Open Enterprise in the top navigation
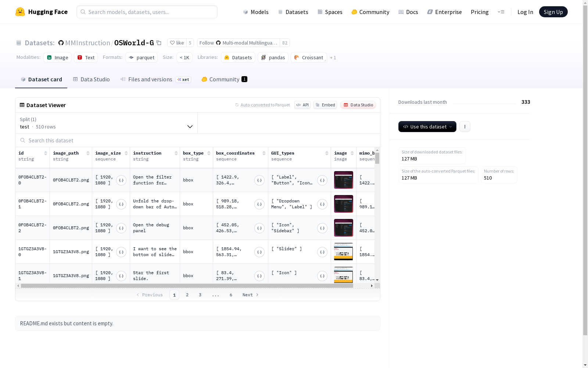Screen dimensions: 588x368 pos(445,12)
